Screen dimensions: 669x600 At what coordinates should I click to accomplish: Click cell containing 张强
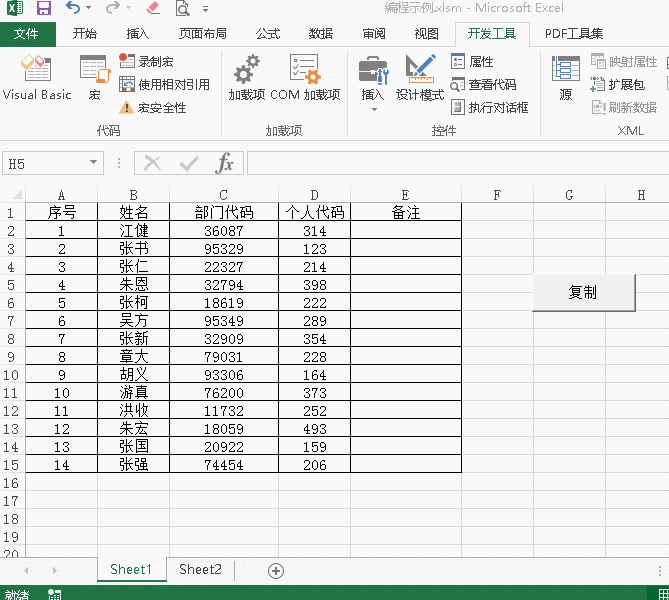point(133,464)
